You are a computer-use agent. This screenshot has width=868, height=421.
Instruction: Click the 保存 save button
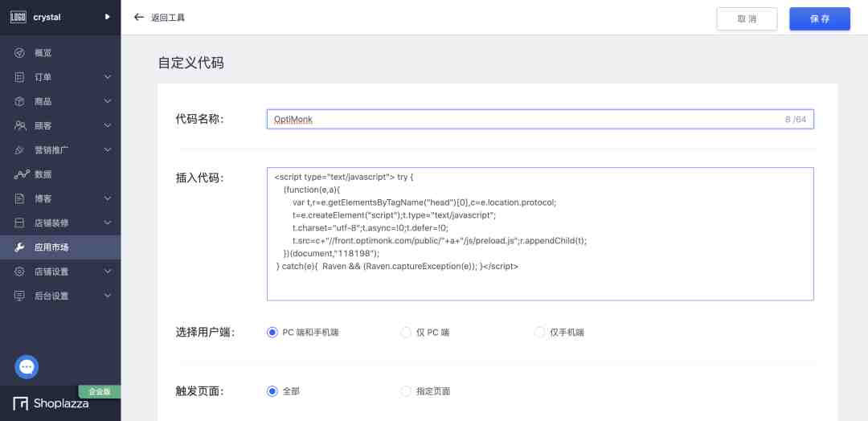tap(820, 18)
